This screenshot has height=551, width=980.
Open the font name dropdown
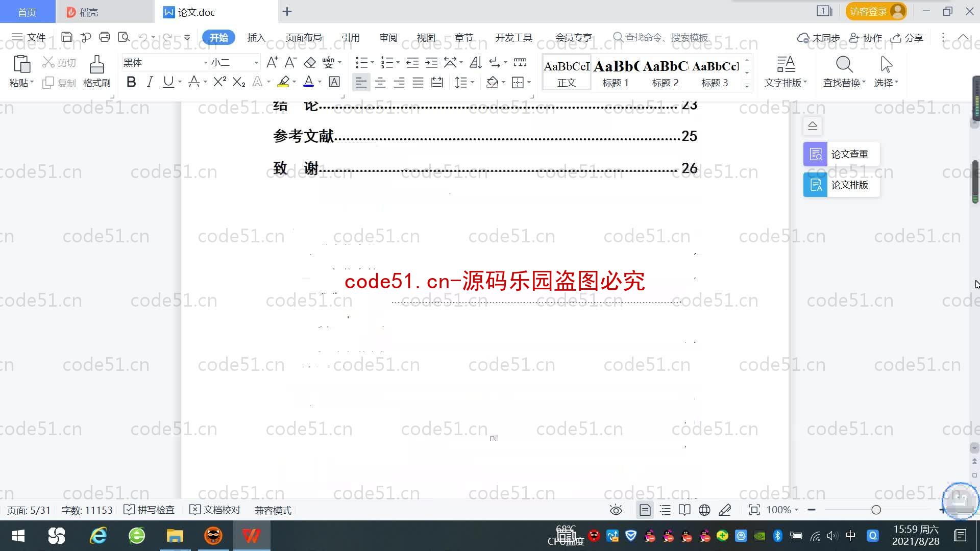coord(206,62)
